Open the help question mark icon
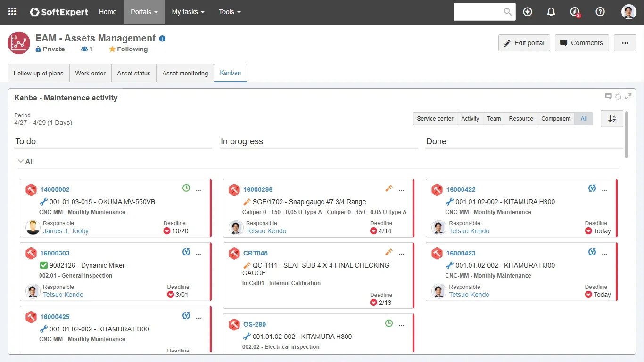The image size is (644, 362). click(600, 12)
